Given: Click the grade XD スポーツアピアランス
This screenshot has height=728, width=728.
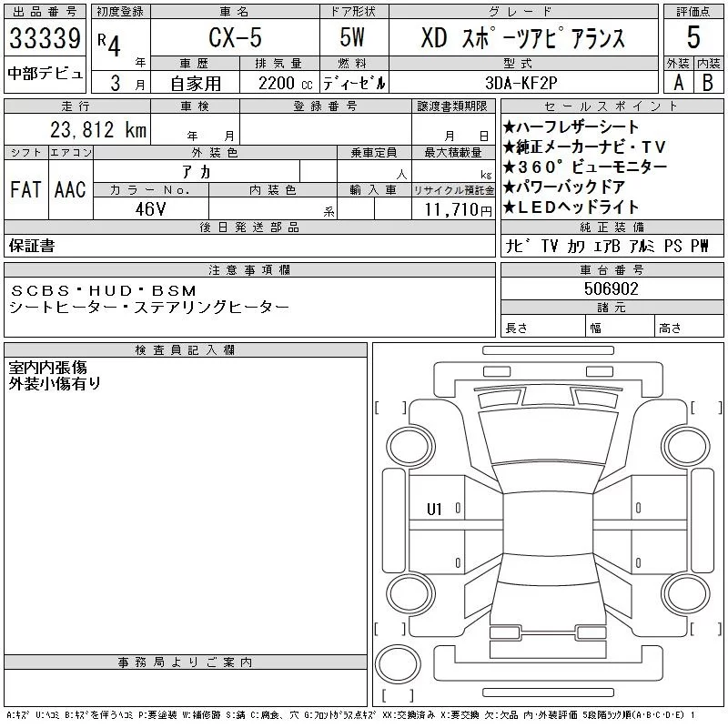Looking at the screenshot, I should pyautogui.click(x=523, y=38).
